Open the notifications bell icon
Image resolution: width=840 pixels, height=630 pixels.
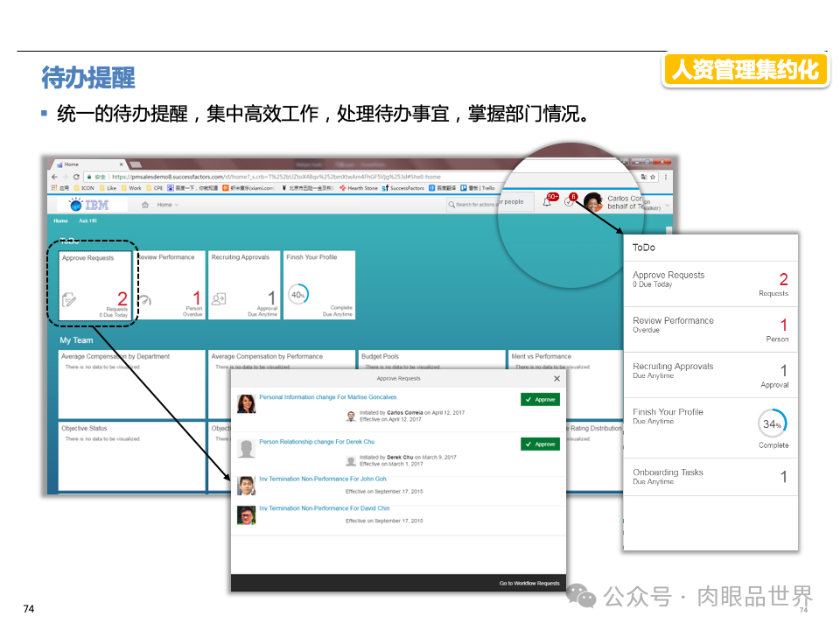pyautogui.click(x=547, y=202)
